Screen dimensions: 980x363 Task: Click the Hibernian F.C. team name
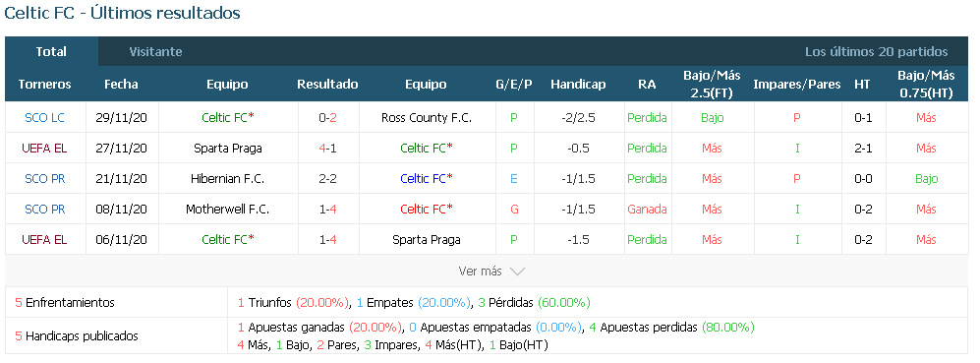[227, 178]
